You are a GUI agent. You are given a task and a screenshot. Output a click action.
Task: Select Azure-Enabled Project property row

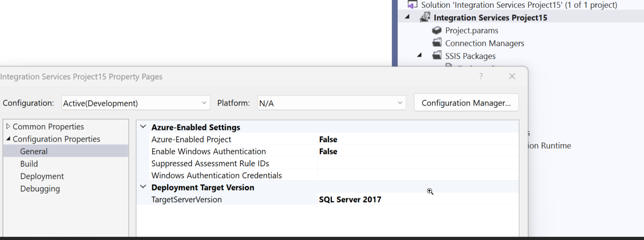click(x=191, y=139)
